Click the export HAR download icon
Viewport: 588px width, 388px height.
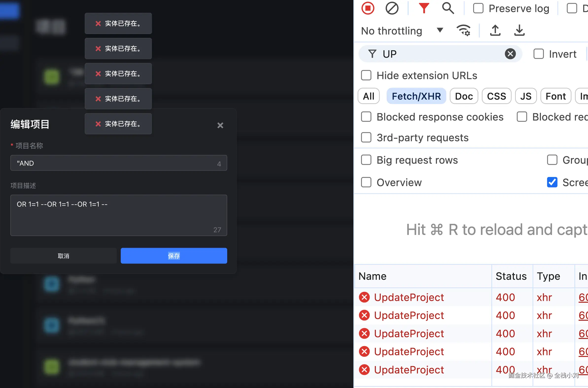(519, 31)
